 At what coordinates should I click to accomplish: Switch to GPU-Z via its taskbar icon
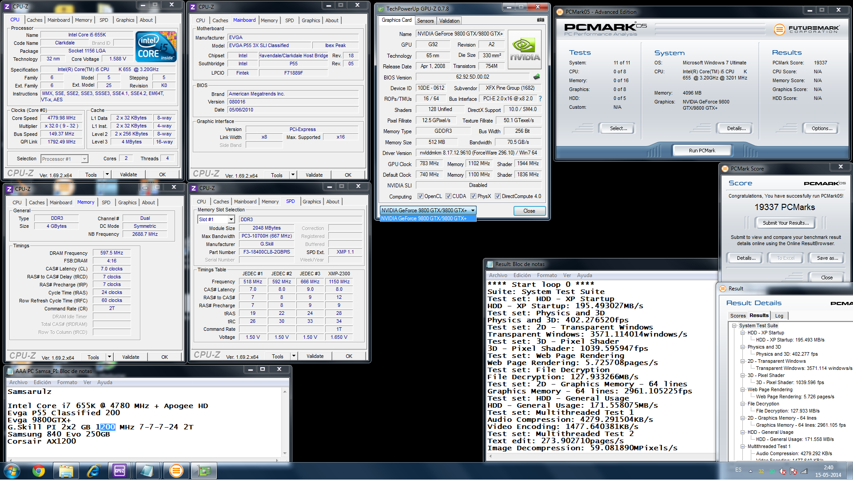[203, 471]
